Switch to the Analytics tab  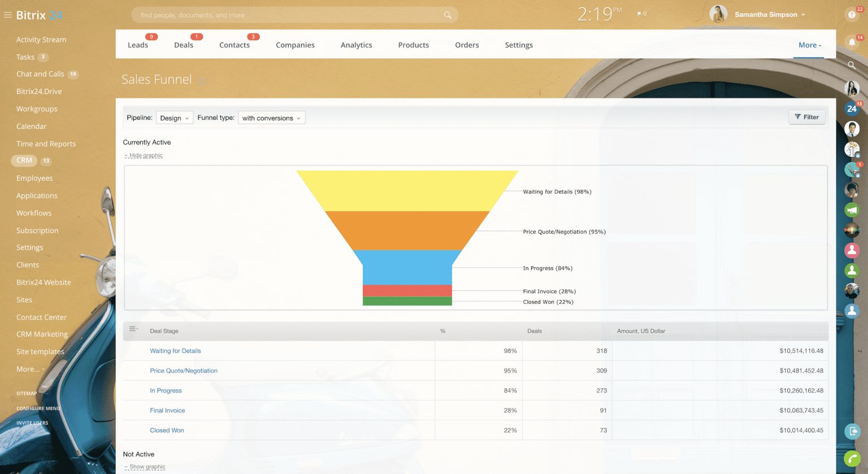click(356, 45)
